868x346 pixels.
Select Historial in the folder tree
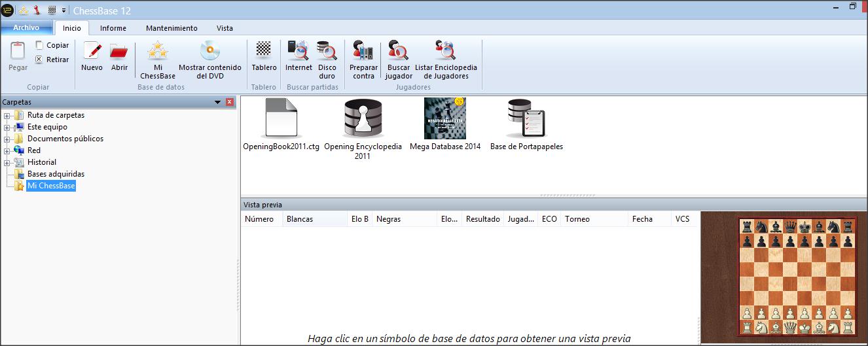coord(42,162)
